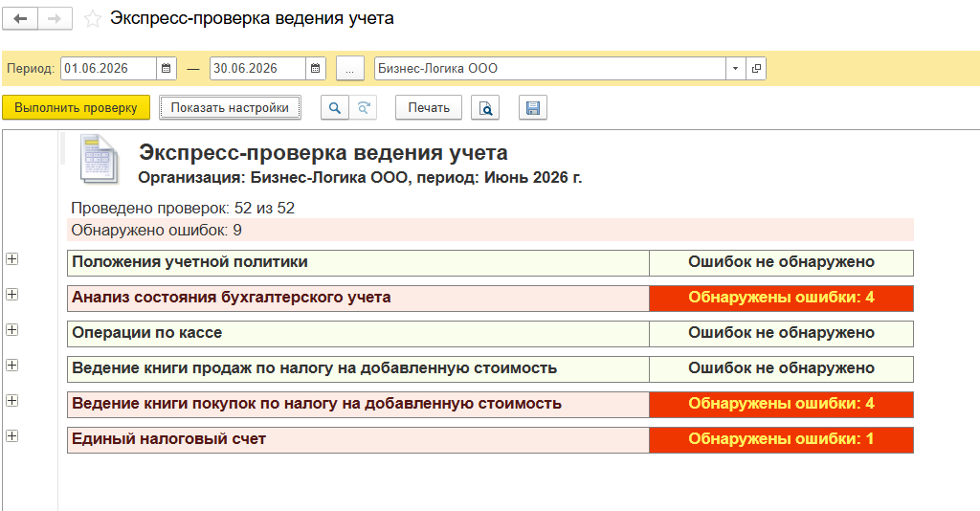Expand Ведение книги продаж section
Image resolution: width=980 pixels, height=511 pixels.
click(x=11, y=366)
